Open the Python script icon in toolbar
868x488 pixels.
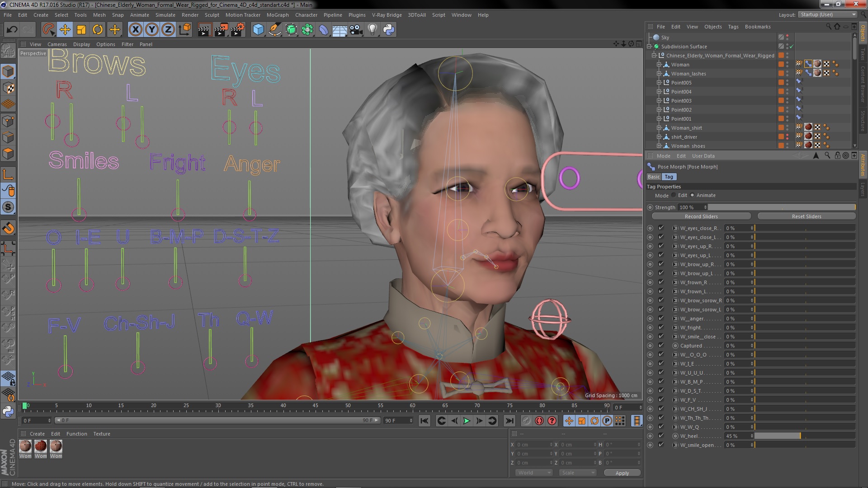coord(389,30)
